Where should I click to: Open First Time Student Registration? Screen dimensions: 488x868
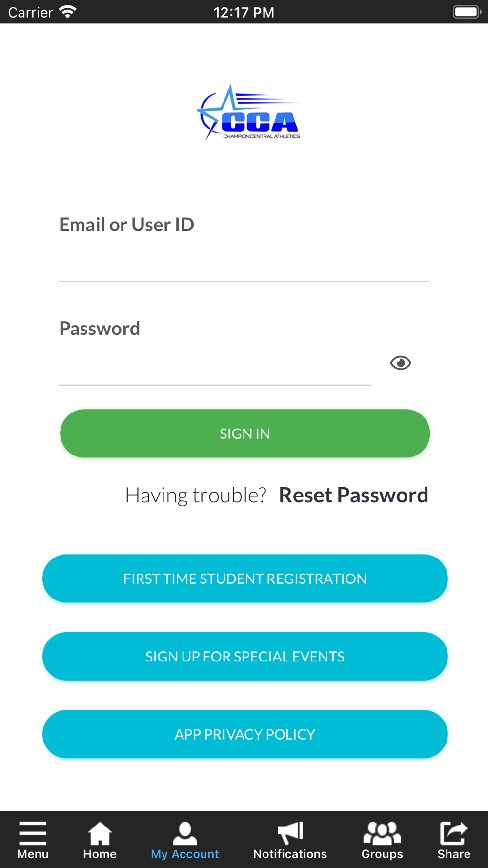coord(245,579)
